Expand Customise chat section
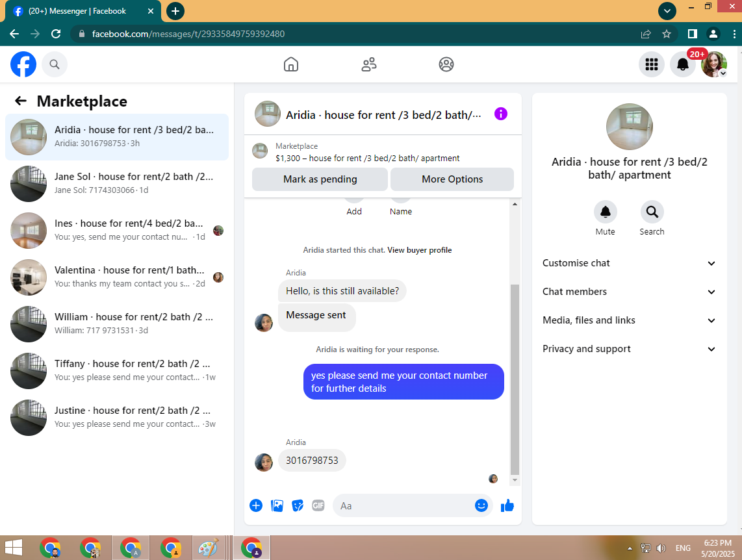 [x=629, y=263]
